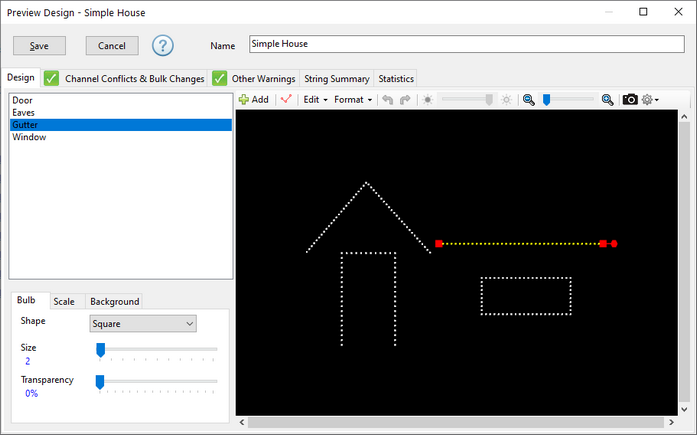
Task: Click the Add item plus icon
Action: coord(244,100)
